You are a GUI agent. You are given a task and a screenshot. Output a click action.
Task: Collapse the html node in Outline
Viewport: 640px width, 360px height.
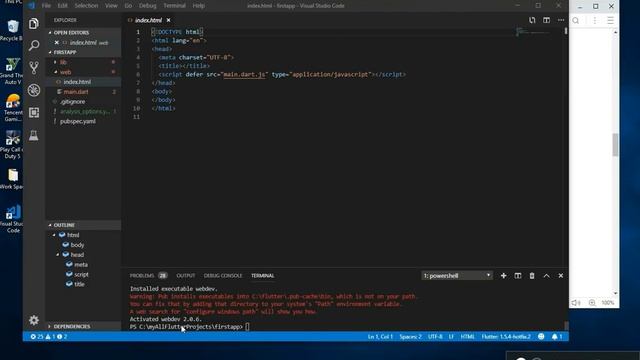pos(54,235)
